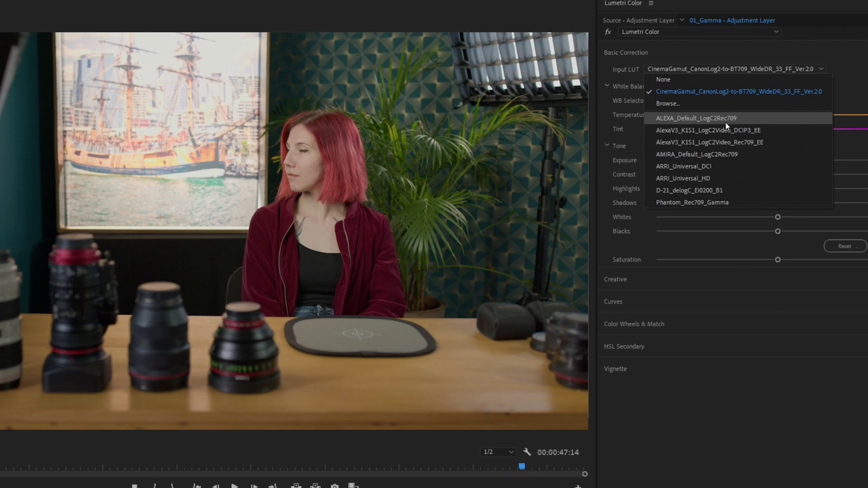
Task: Click Browse... in the LUT menu
Action: (x=668, y=103)
